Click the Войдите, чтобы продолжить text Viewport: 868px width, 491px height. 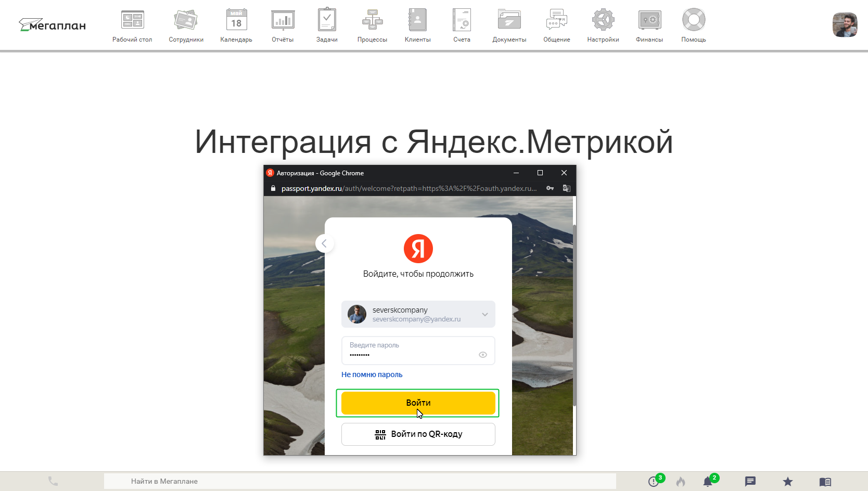418,274
